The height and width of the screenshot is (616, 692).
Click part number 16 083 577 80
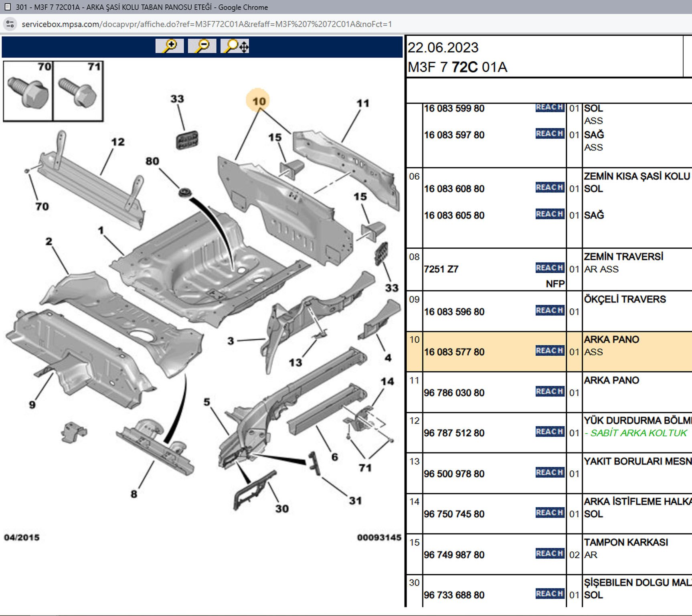[x=454, y=352]
